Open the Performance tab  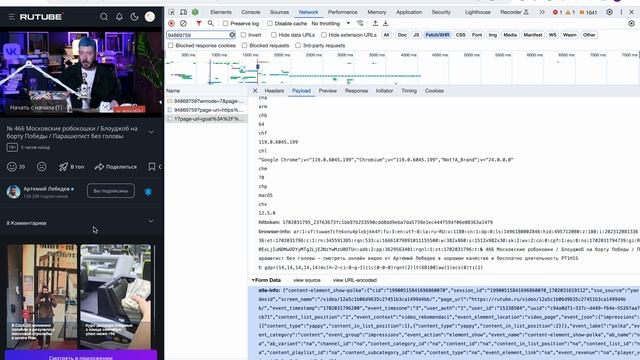pos(342,12)
